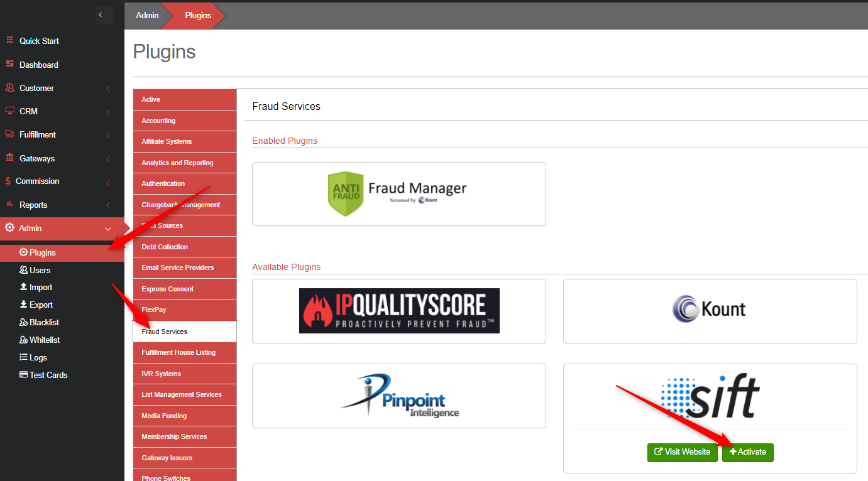Expand the CRM menu chevron
868x481 pixels.
pos(108,112)
